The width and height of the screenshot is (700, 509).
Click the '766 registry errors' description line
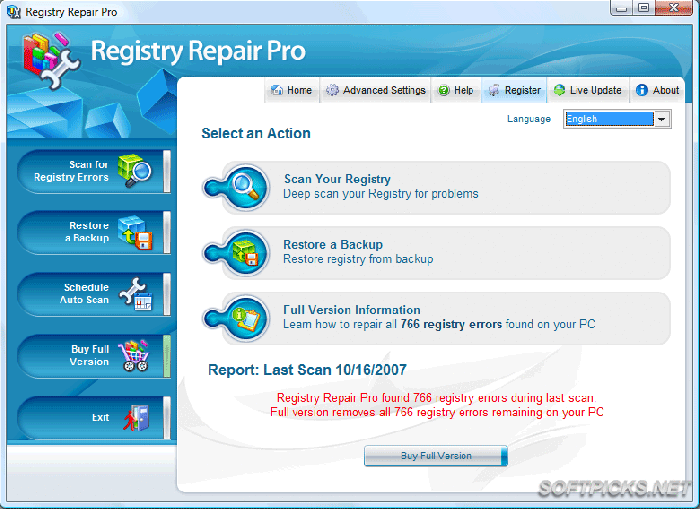[439, 324]
